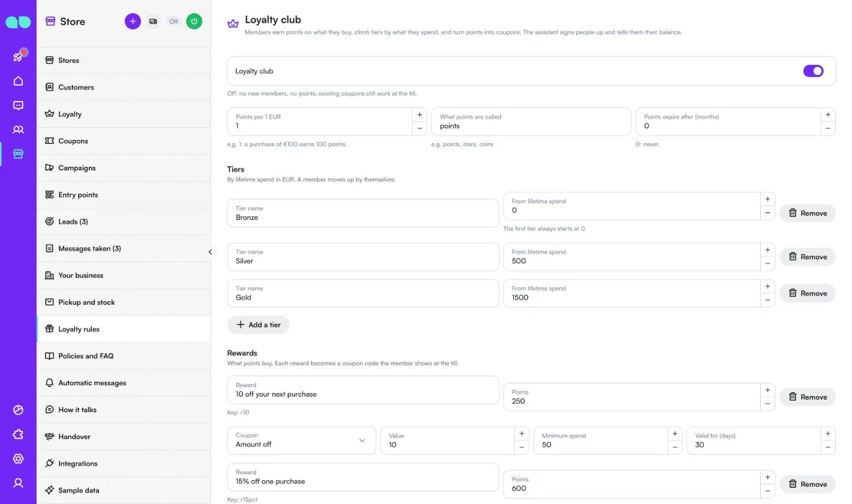Remove the Gold tier
852x504 pixels.
pos(807,293)
